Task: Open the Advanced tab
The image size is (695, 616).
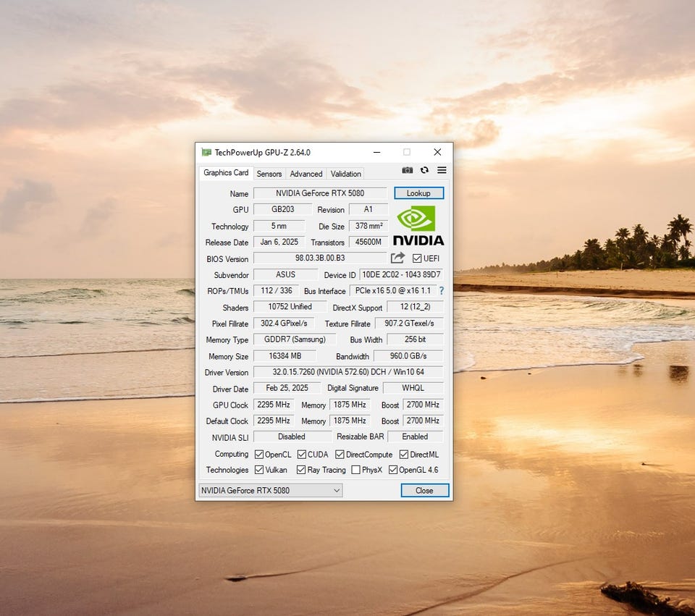Action: pos(306,174)
